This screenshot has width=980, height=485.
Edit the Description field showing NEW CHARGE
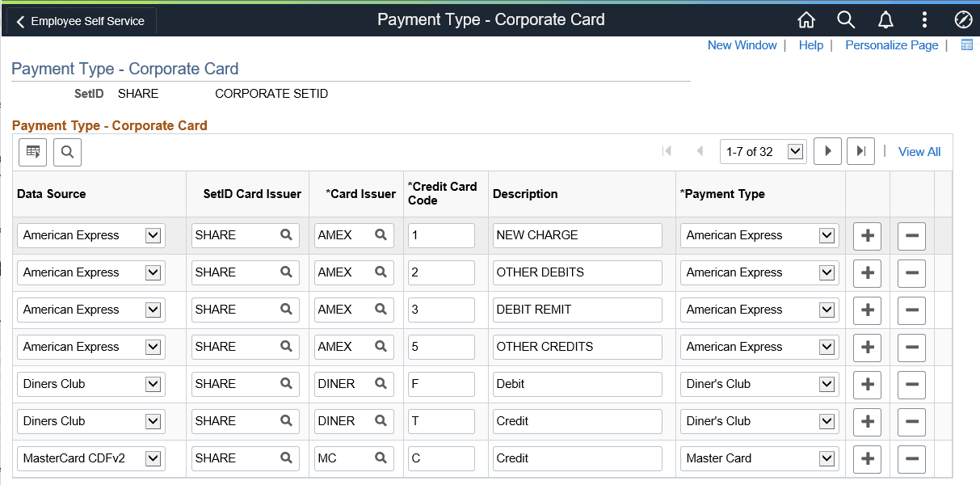pyautogui.click(x=577, y=235)
